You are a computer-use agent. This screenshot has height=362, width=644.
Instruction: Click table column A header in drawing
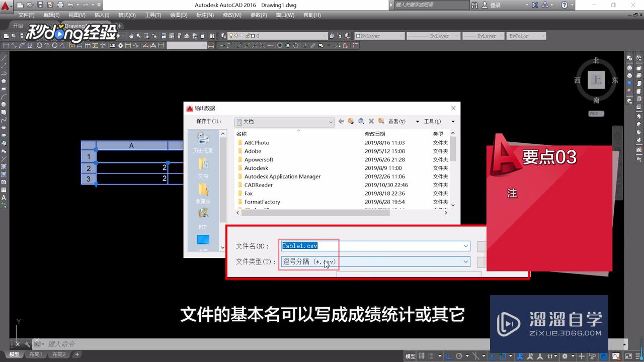tap(131, 146)
